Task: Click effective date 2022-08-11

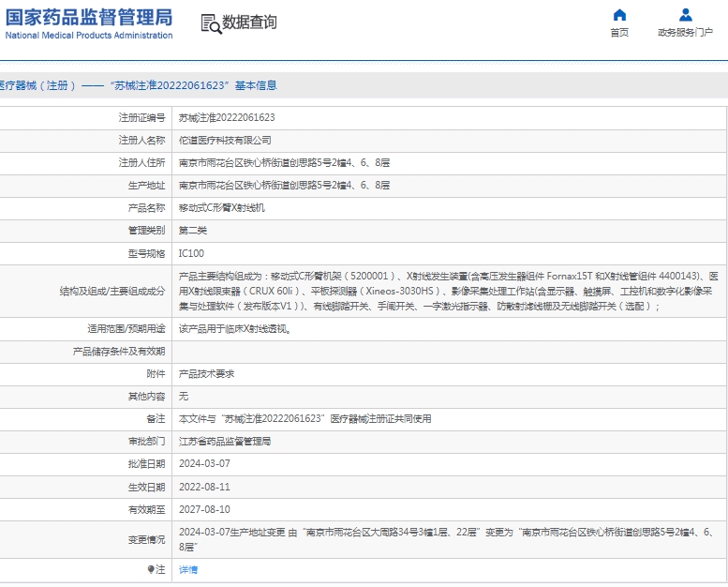Action: coord(204,487)
